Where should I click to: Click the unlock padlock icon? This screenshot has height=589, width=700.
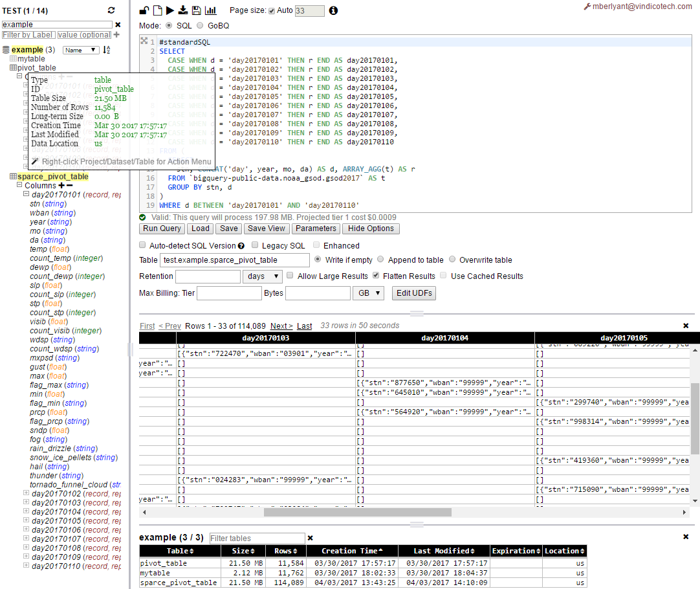pos(144,10)
